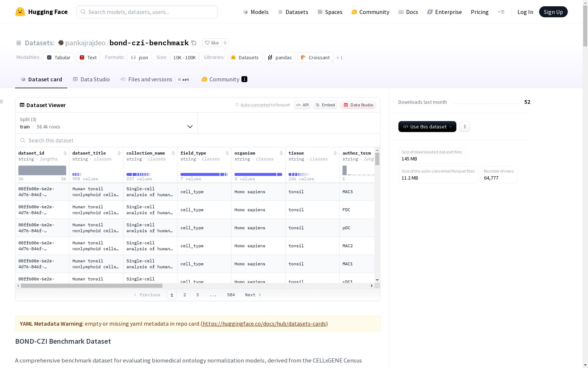Select the pandas library tag
The image size is (588, 368).
pyautogui.click(x=280, y=57)
